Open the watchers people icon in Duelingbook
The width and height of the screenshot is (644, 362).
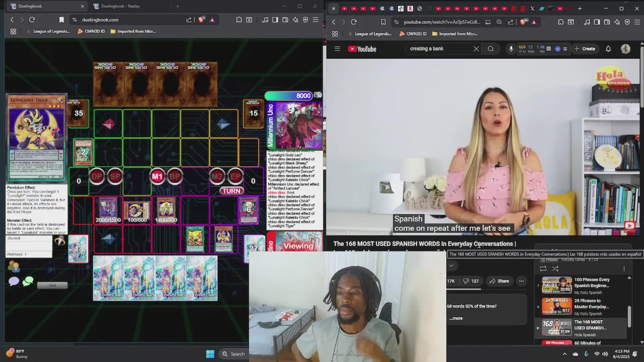click(13, 266)
